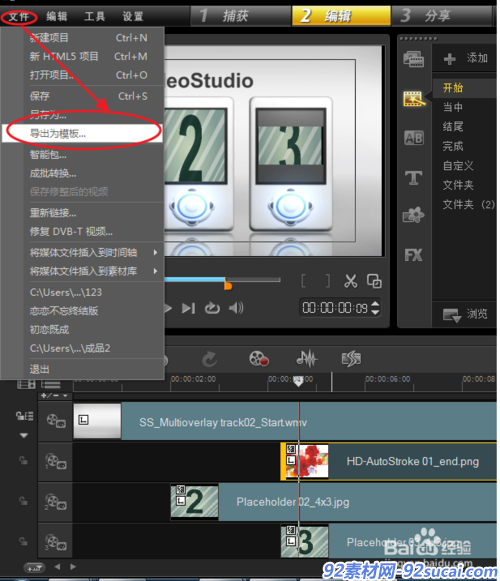Enlarge the preview window icon
Viewport: 500px width, 581px height.
pyautogui.click(x=374, y=281)
